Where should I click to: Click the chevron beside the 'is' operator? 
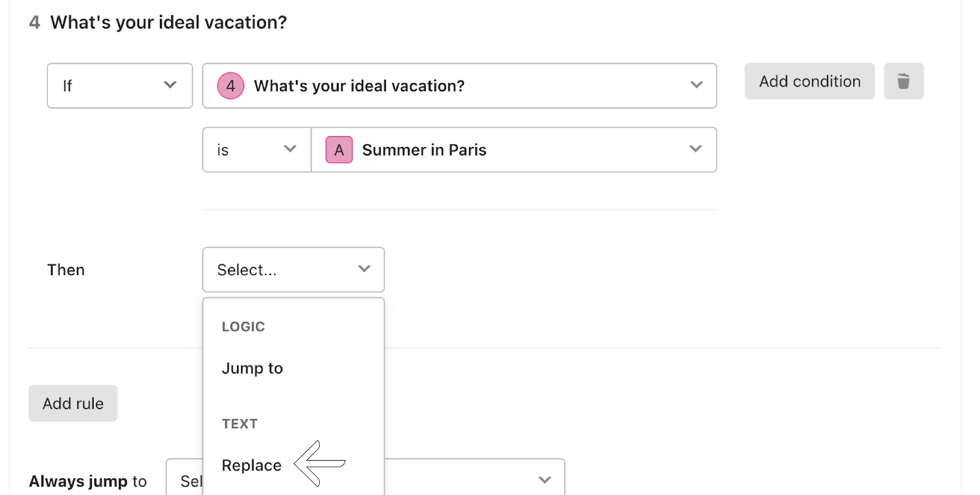(290, 149)
